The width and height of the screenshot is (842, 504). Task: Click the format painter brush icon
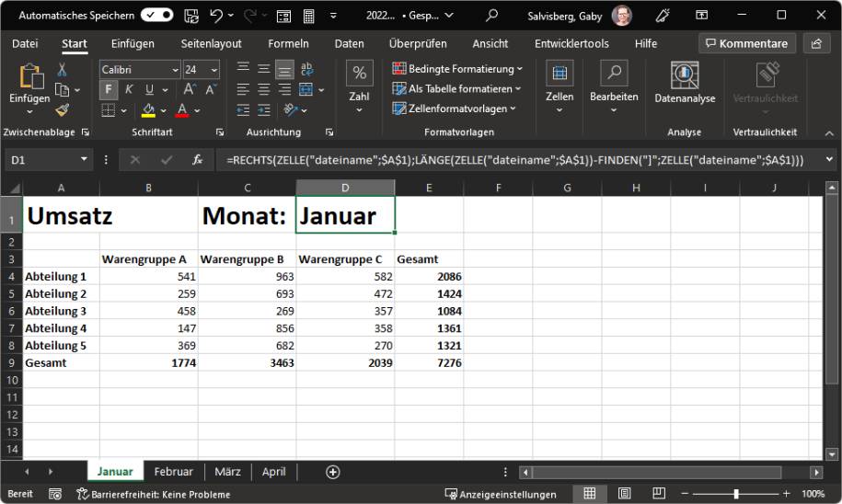coord(63,110)
